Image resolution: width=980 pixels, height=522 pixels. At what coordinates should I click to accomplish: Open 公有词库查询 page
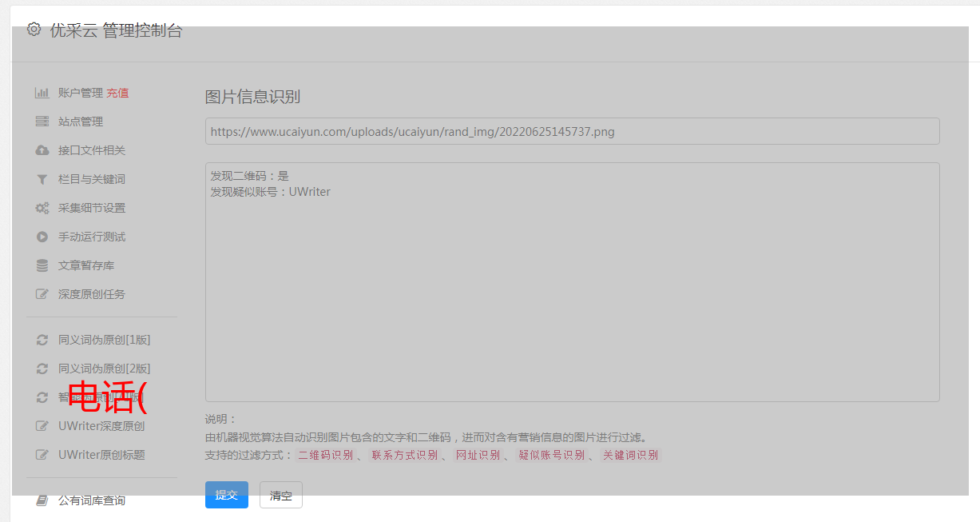pos(92,500)
